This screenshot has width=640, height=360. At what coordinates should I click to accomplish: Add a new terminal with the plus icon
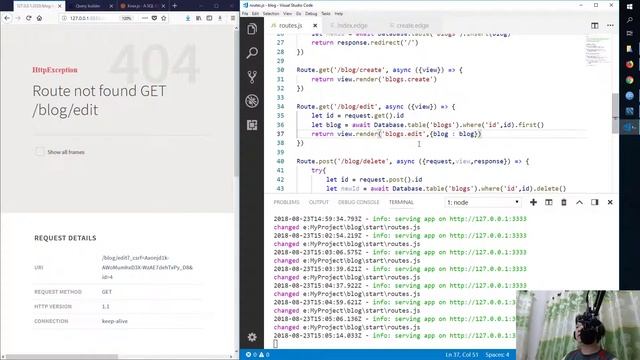point(533,202)
